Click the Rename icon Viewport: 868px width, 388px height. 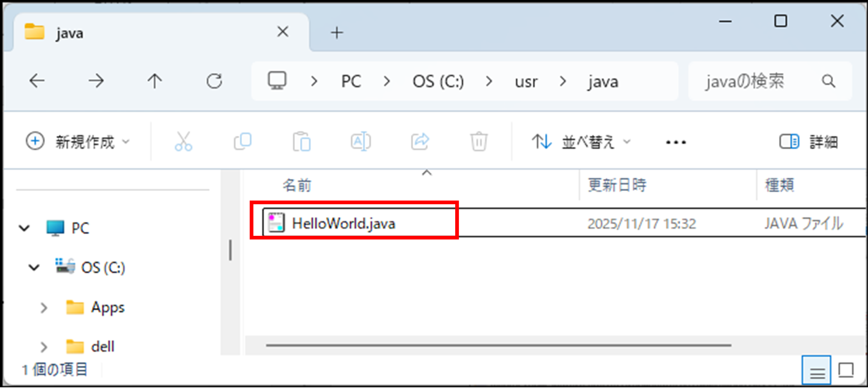coord(361,141)
